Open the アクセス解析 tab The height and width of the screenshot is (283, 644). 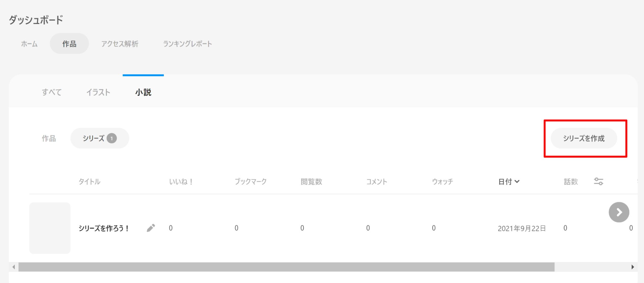coord(120,44)
